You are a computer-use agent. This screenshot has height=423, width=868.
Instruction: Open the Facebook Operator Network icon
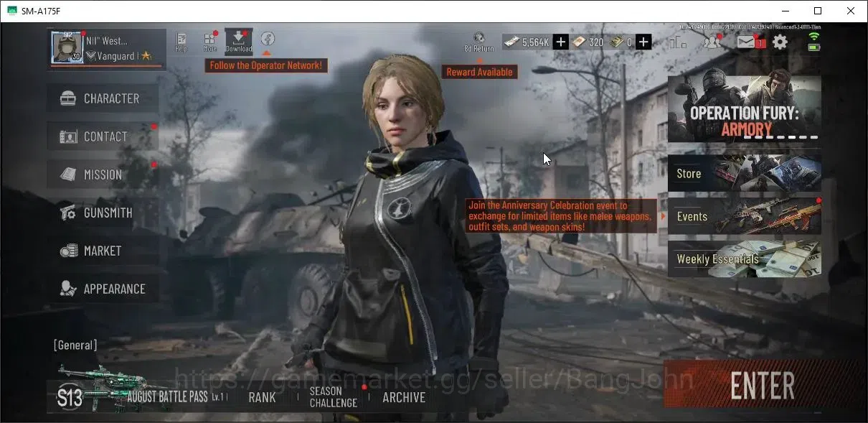pos(268,39)
